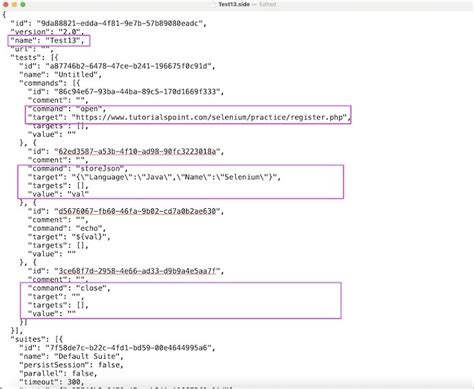
Task: Click the "commands": [{ line
Action: [x=49, y=83]
